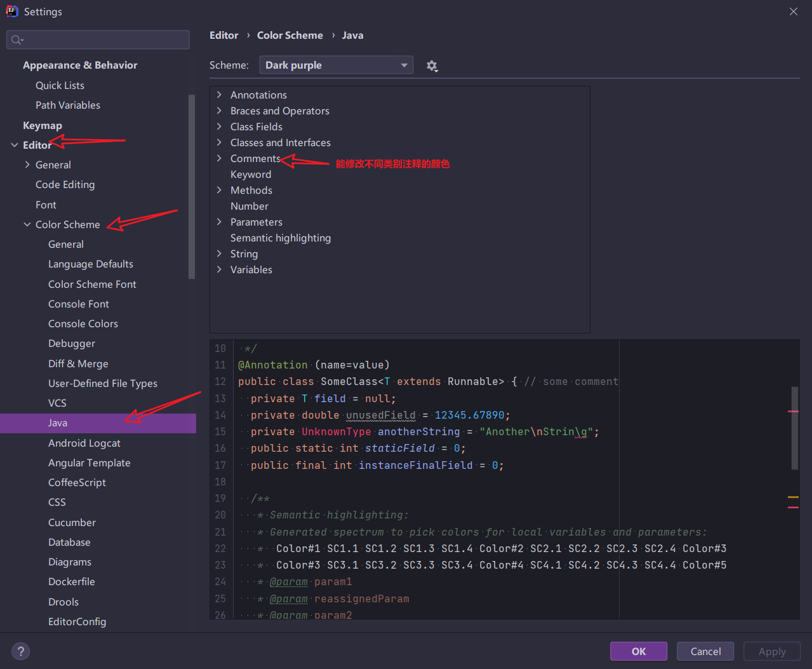The height and width of the screenshot is (669, 812).
Task: Expand the General node under Editor
Action: (27, 165)
